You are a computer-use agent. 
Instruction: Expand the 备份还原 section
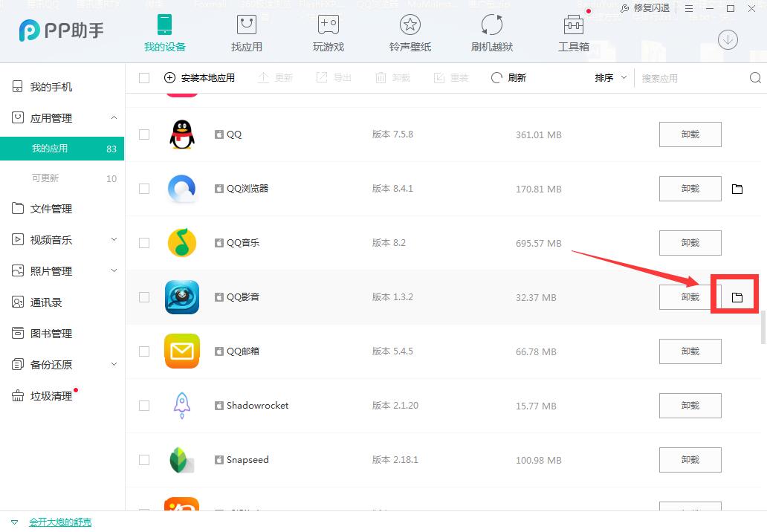(114, 364)
